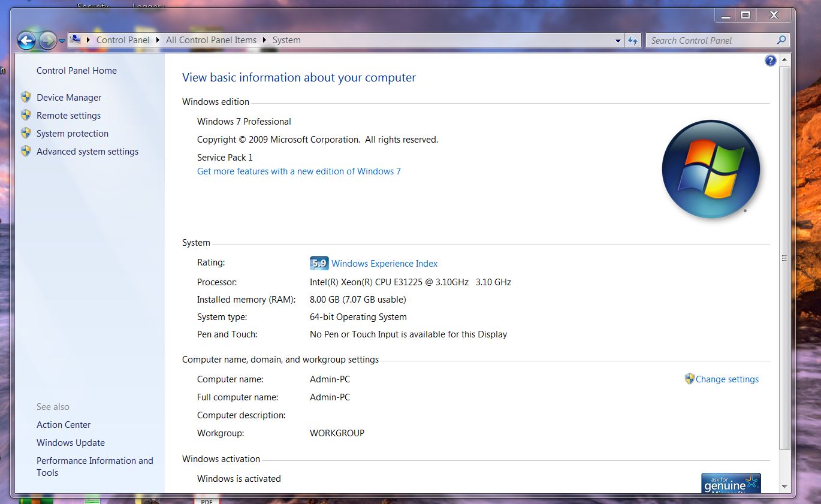Screen dimensions: 821x504
Task: Expand the arrow before Control Panel breadcrumb
Action: (x=89, y=40)
